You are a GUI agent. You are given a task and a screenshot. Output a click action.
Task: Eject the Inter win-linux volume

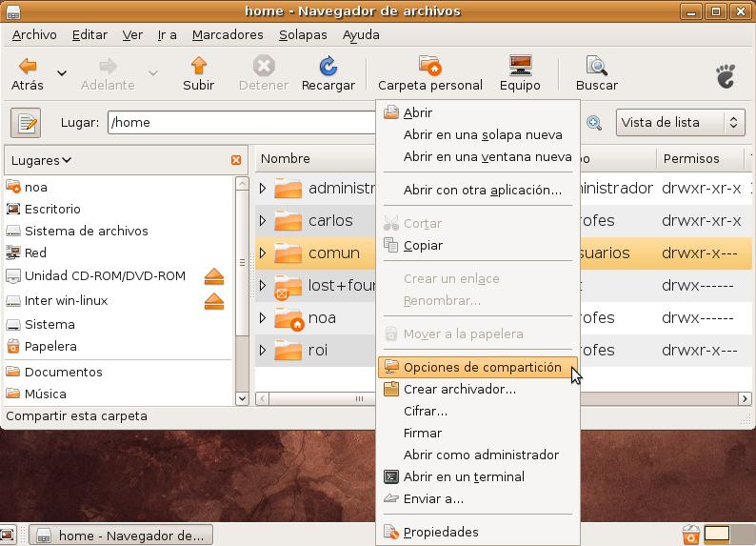(x=214, y=301)
